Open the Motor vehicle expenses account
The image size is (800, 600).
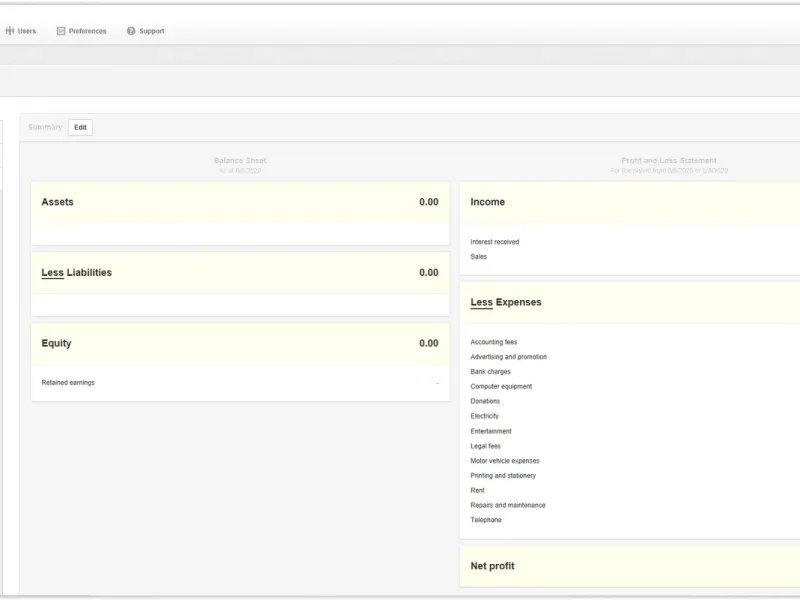pyautogui.click(x=505, y=461)
